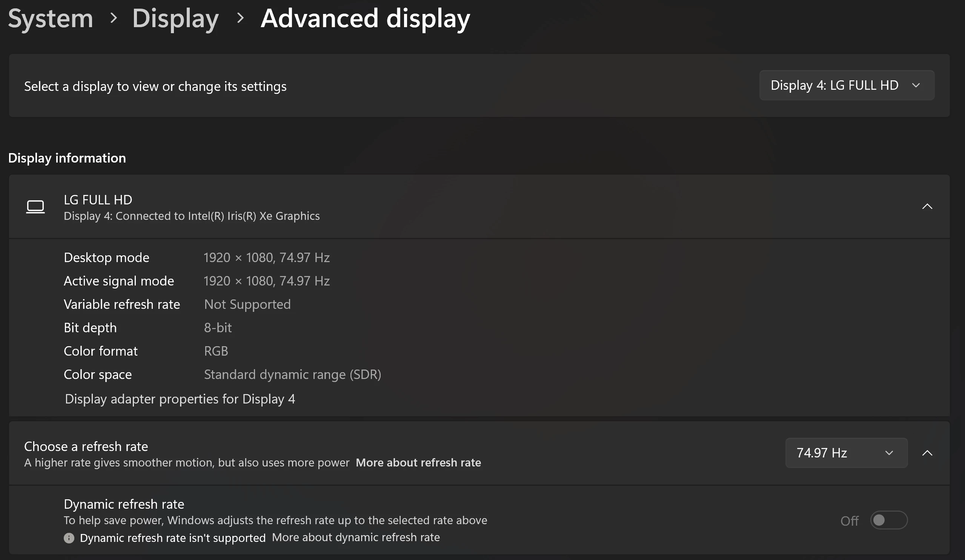Viewport: 965px width, 560px height.
Task: Open More about dynamic refresh rate link
Action: (356, 537)
